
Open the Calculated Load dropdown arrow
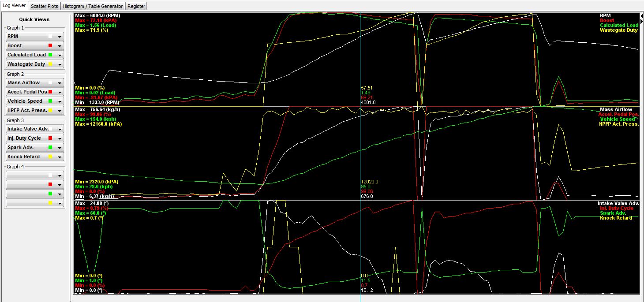click(x=60, y=55)
